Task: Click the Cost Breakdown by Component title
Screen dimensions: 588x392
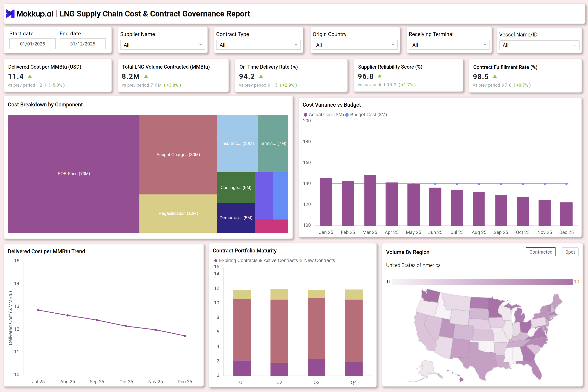Action: (45, 104)
